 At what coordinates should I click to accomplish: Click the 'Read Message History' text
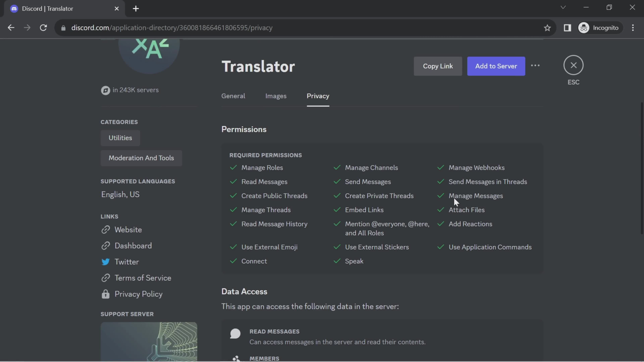point(274,224)
